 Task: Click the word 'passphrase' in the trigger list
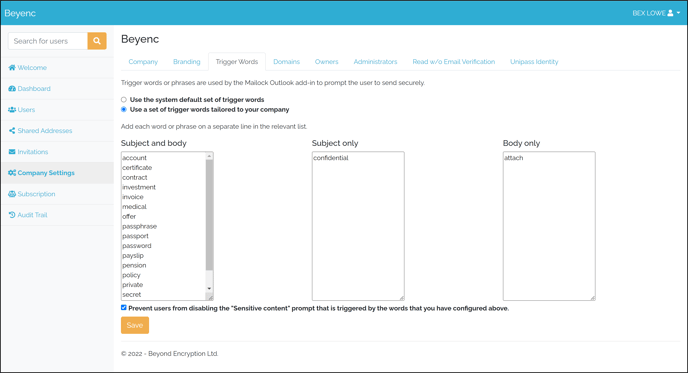coord(140,226)
